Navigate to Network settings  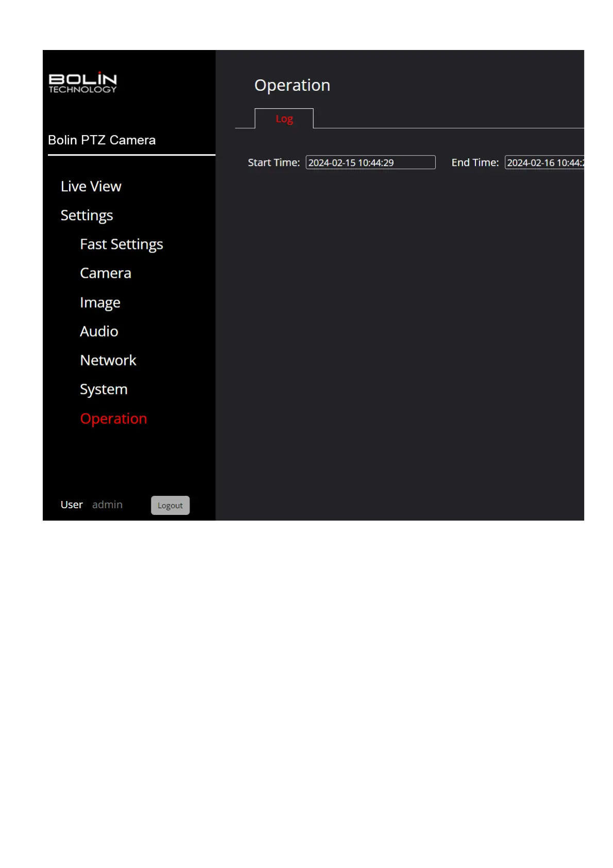pos(108,360)
